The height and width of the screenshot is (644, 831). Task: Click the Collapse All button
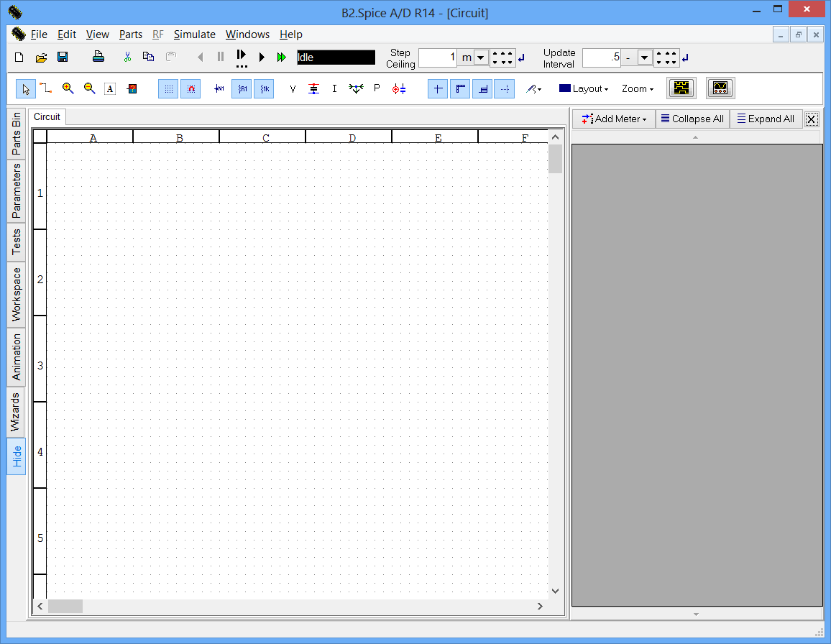tap(692, 119)
